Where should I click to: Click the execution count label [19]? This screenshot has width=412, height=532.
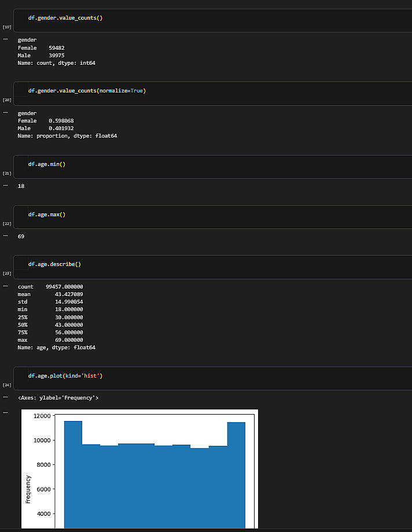point(7,27)
